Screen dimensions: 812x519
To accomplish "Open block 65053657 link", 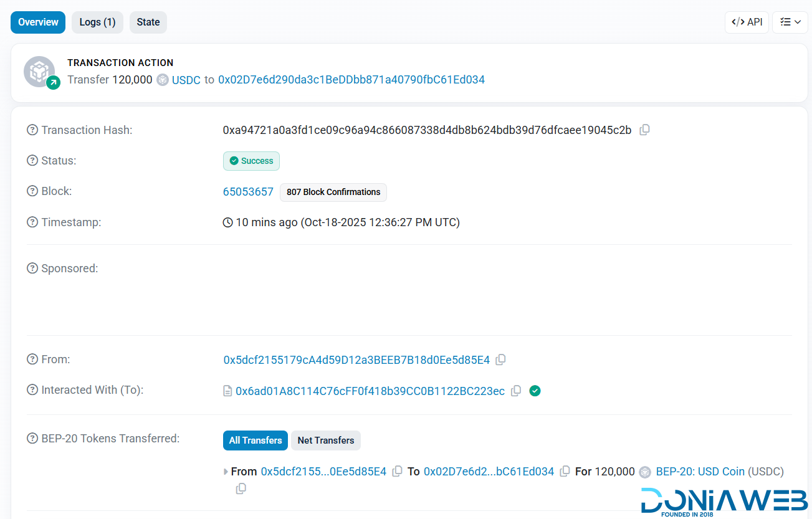I will tap(248, 192).
